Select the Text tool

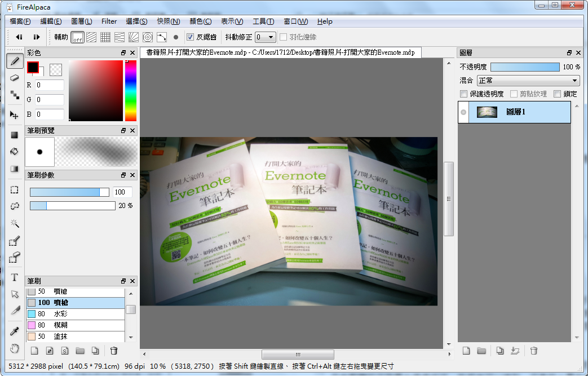[15, 277]
